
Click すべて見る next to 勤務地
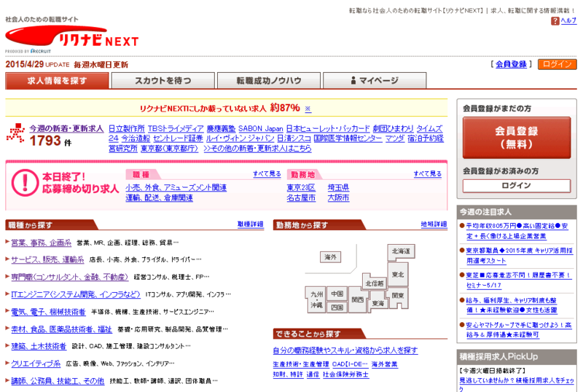tap(428, 173)
